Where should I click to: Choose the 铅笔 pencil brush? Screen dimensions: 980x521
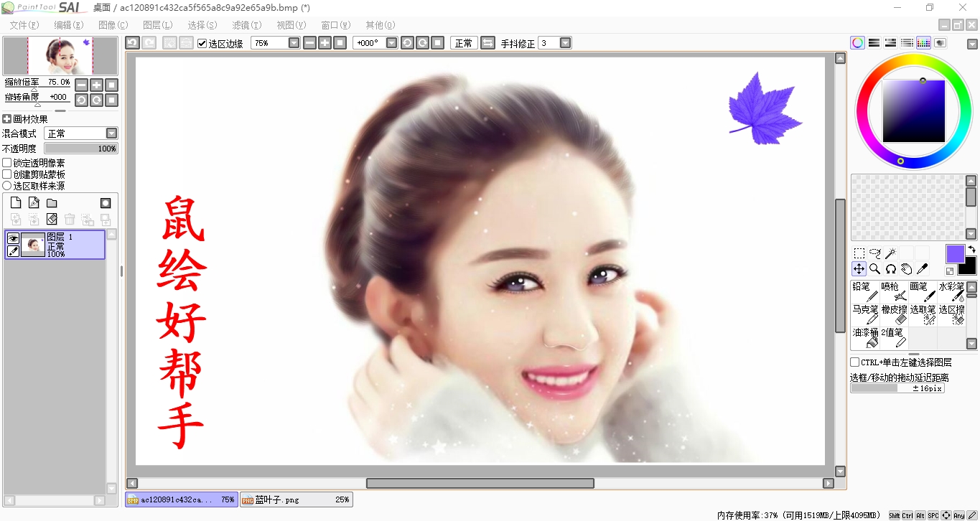(865, 291)
